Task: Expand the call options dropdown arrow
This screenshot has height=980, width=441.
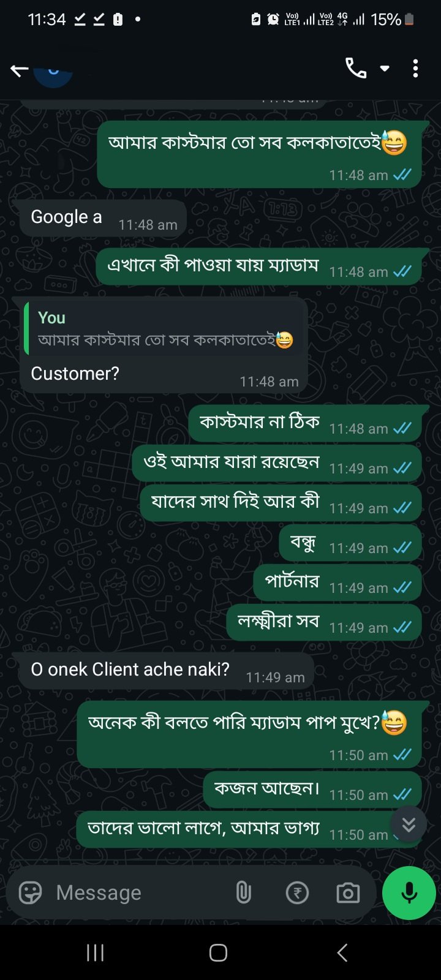Action: [x=385, y=69]
